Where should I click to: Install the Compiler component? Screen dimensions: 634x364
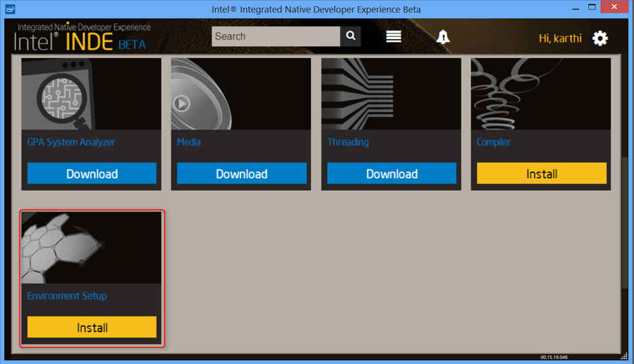point(542,174)
